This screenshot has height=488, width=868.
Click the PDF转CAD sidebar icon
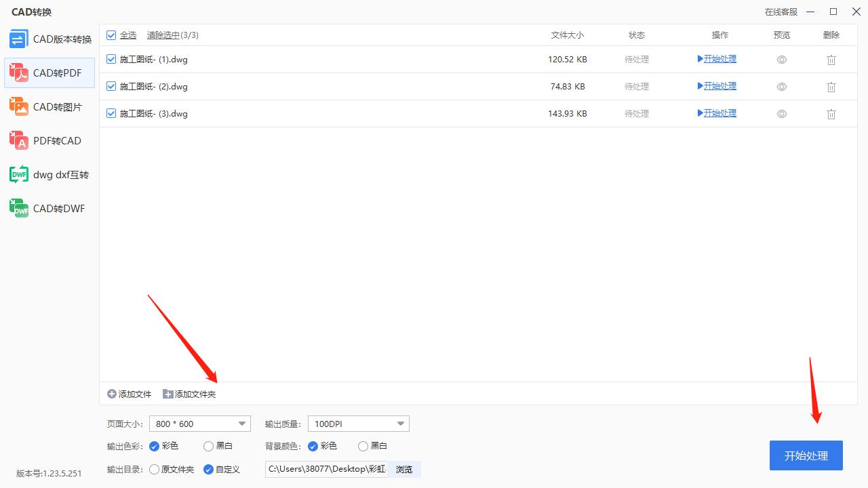[19, 141]
